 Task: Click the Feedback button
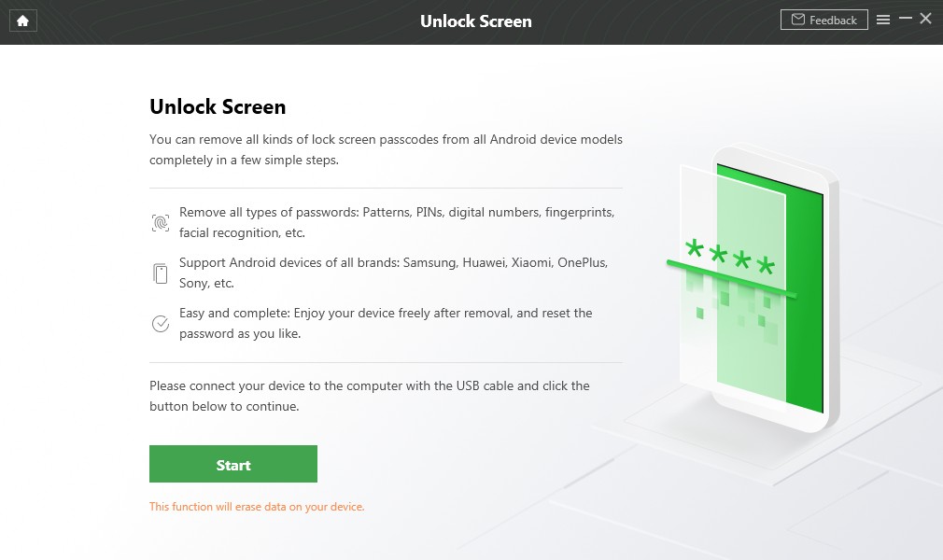coord(824,19)
